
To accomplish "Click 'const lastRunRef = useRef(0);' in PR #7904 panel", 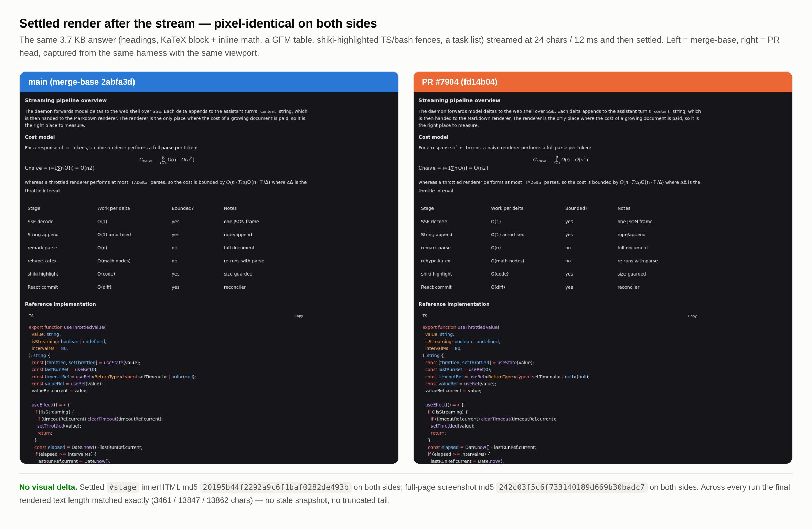I will [x=458, y=370].
